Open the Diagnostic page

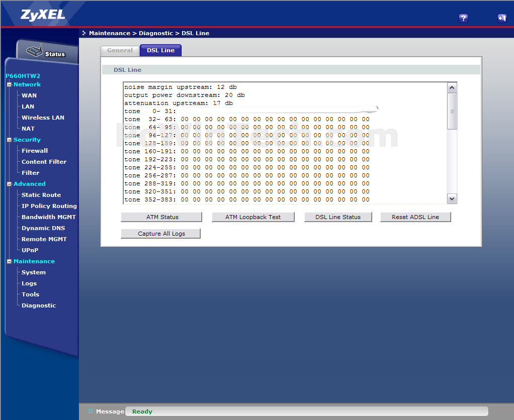coord(39,305)
